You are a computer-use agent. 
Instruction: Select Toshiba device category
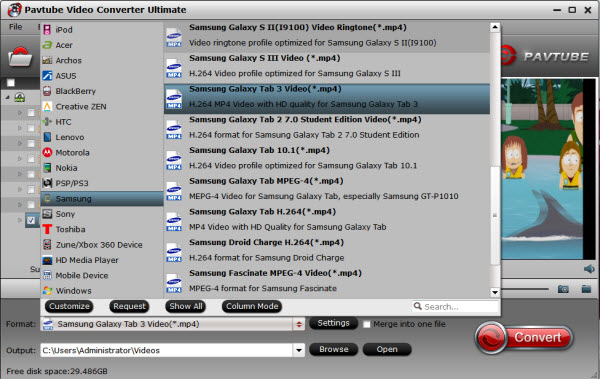pyautogui.click(x=102, y=229)
